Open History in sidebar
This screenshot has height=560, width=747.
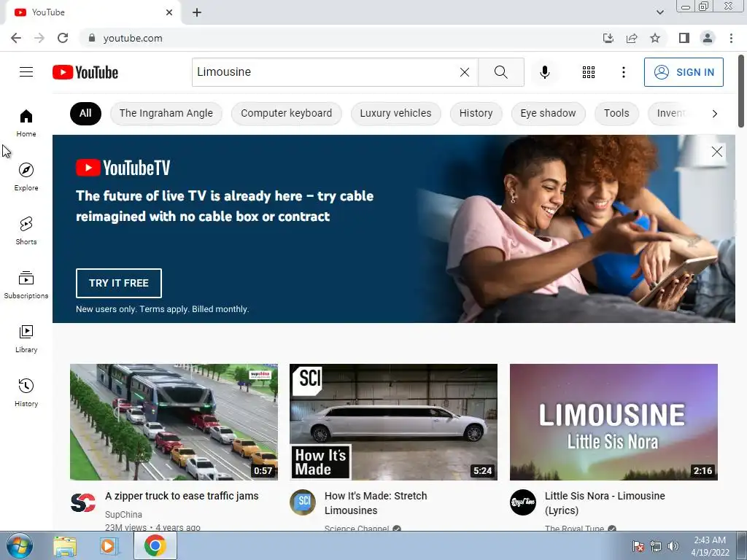tap(26, 392)
